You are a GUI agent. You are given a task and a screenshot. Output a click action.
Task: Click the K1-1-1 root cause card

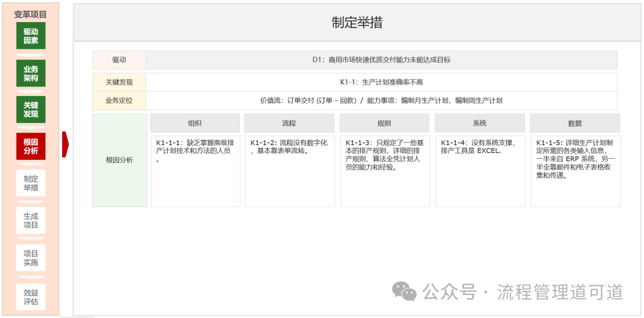coord(196,171)
